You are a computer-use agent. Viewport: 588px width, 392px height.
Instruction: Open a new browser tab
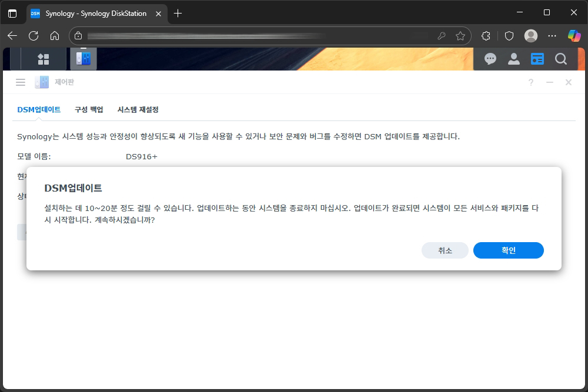(x=178, y=14)
